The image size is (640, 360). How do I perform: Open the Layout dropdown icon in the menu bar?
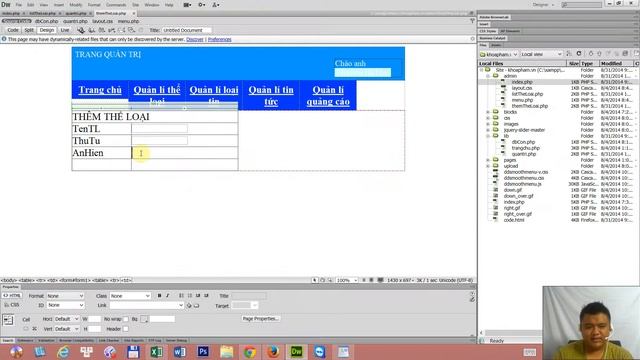[187, 5]
